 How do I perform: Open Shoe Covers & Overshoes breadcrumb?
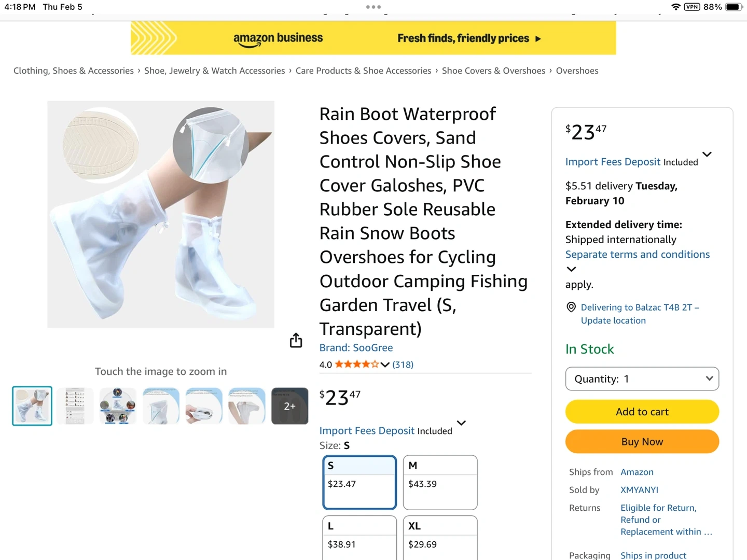point(493,71)
